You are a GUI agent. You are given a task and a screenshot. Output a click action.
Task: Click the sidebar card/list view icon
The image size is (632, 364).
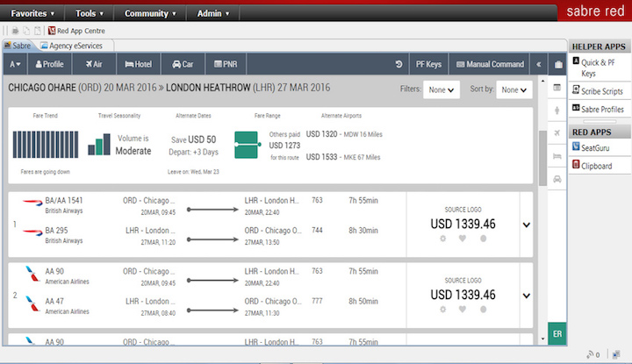(x=557, y=88)
